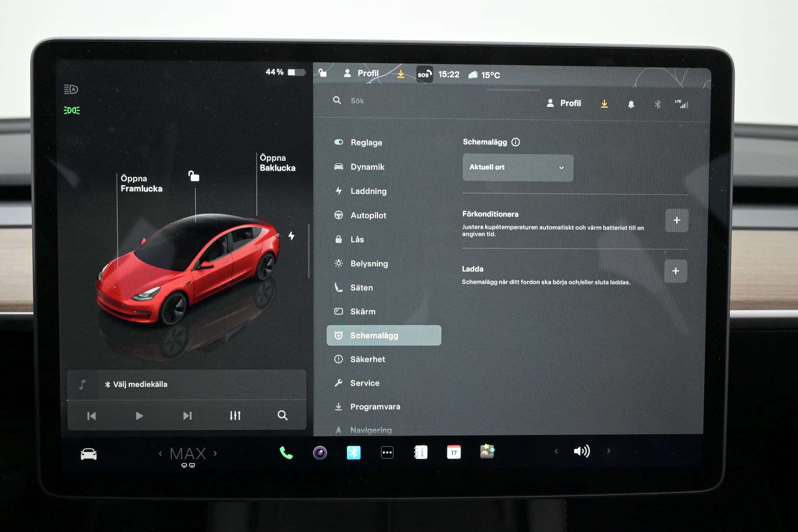Tap the speaker volume icon
This screenshot has width=798, height=532.
click(582, 451)
